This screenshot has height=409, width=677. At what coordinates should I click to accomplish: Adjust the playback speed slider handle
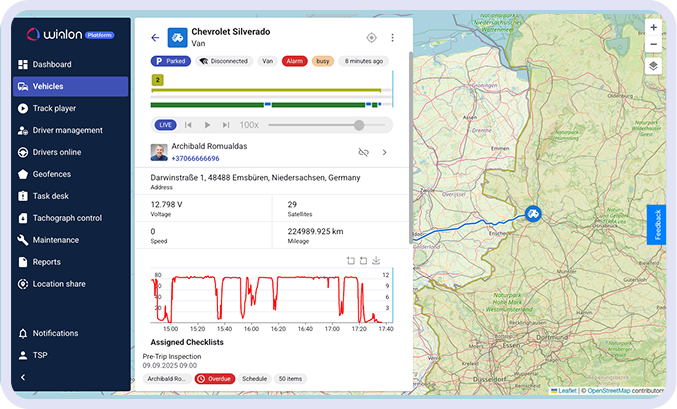click(x=358, y=125)
